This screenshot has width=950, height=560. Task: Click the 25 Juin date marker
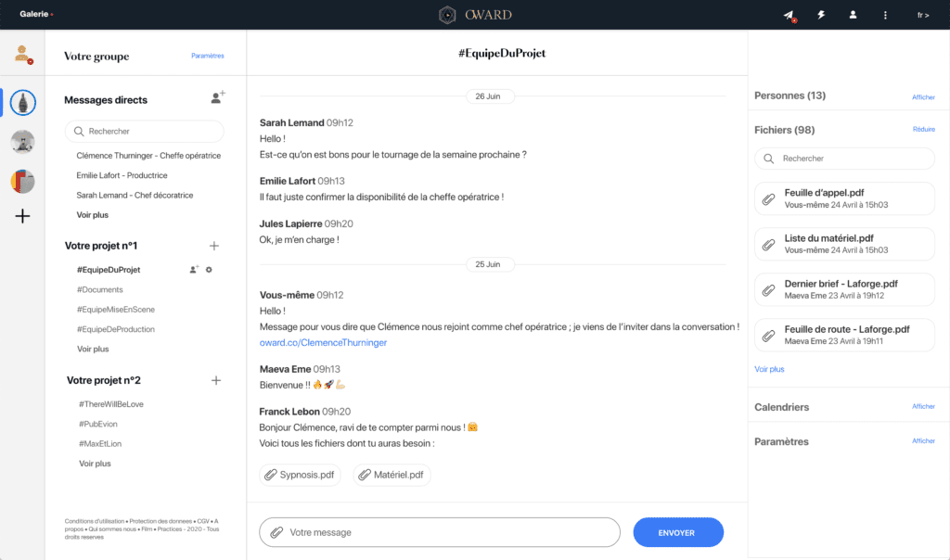coord(488,264)
